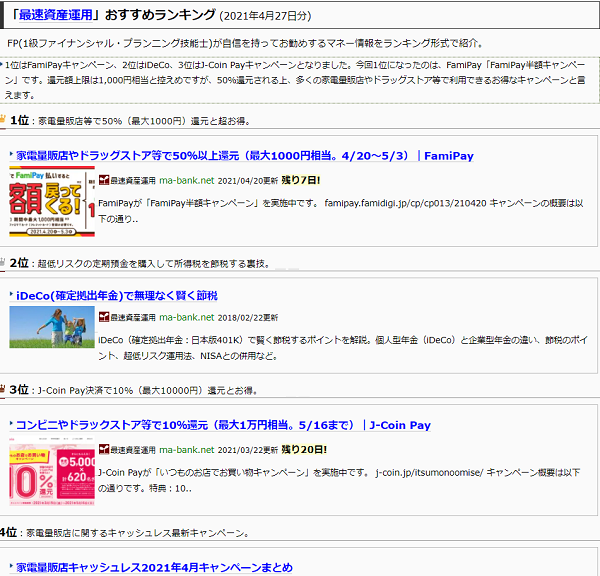Click the 残り7日! label
This screenshot has height=576, width=600.
tap(301, 180)
